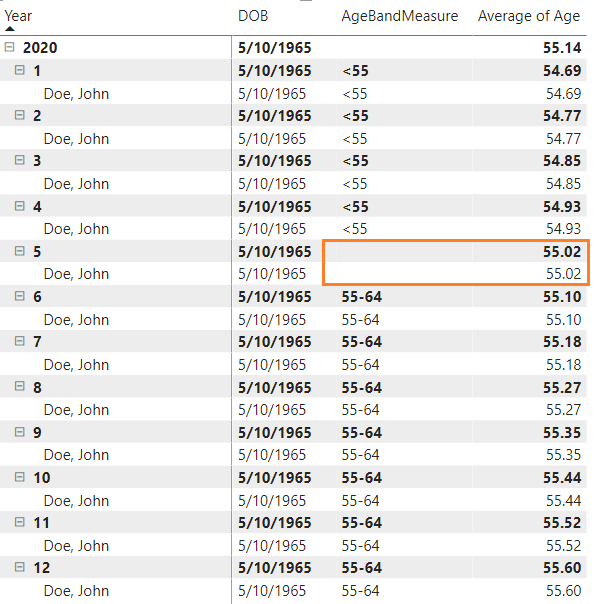Screen dimensions: 599x604
Task: Collapse month 5 row
Action: click(x=20, y=251)
